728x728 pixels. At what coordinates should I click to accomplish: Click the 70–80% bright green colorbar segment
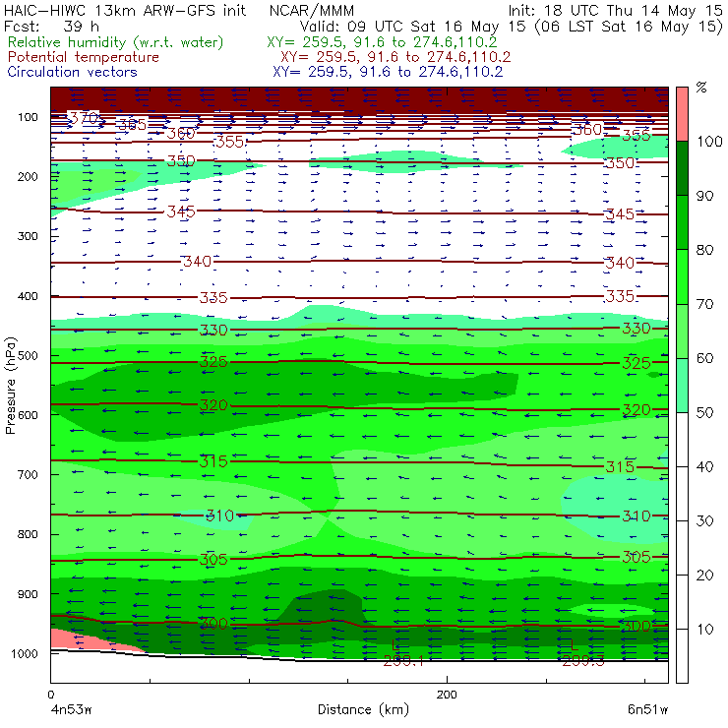click(682, 276)
